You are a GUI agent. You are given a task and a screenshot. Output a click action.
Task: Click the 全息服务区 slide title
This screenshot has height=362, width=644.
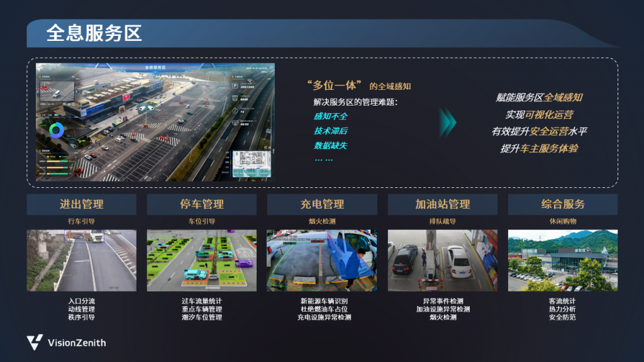[94, 33]
